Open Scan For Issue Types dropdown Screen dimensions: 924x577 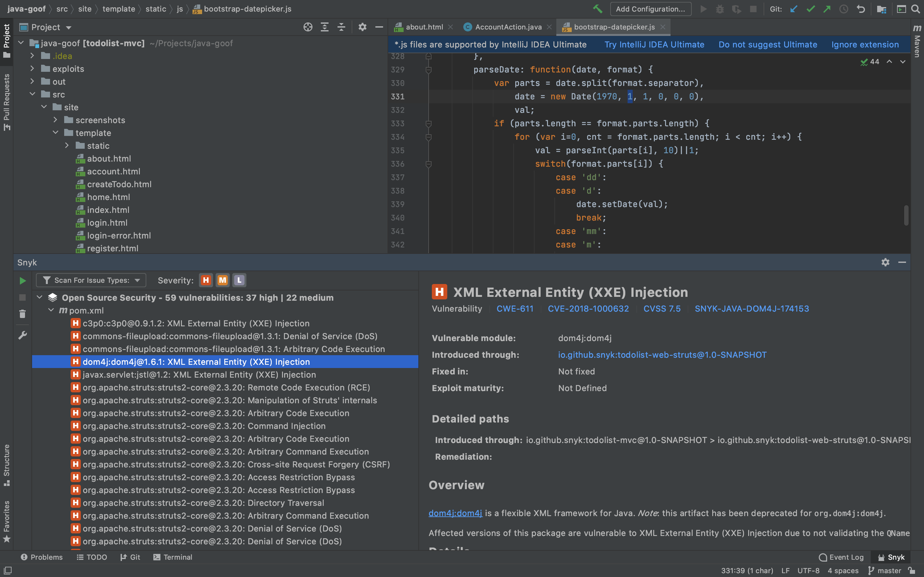pos(91,280)
